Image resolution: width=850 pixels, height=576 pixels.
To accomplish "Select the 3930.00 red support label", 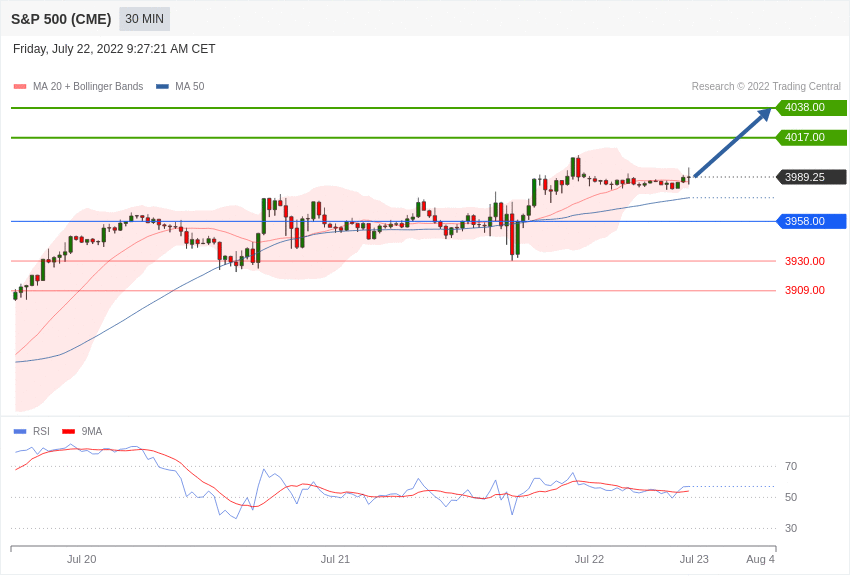I will click(805, 261).
